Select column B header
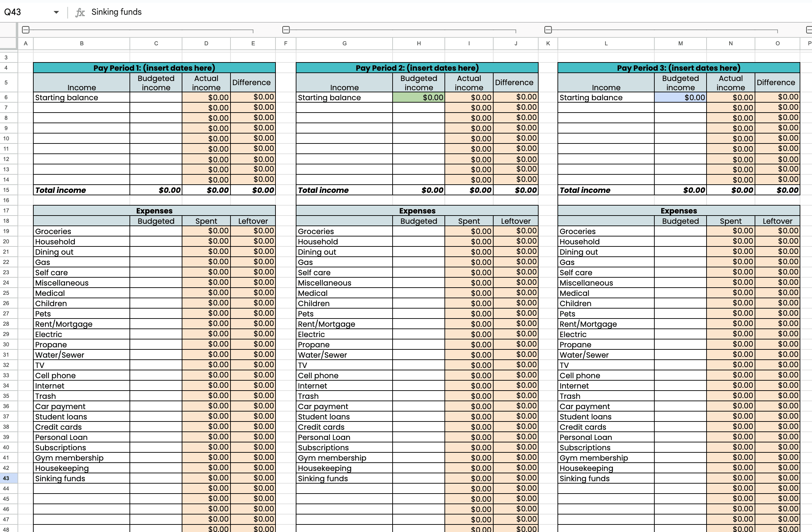The height and width of the screenshot is (532, 812). (x=82, y=44)
